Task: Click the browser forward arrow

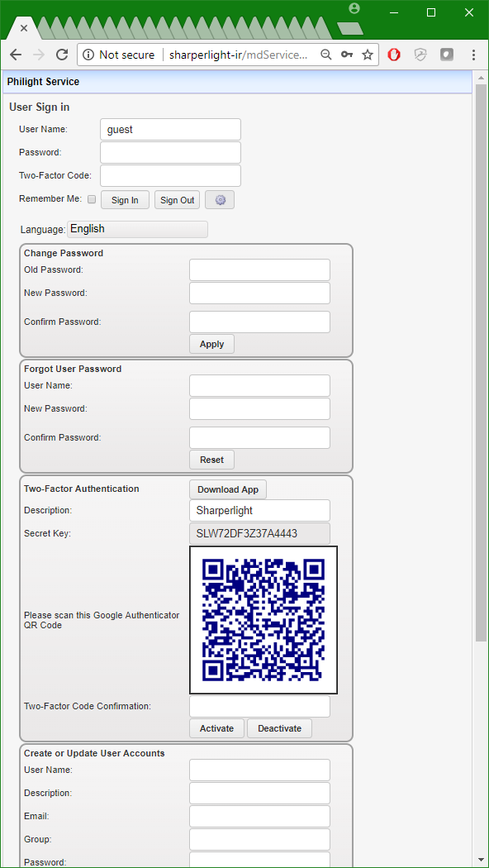Action: click(39, 55)
